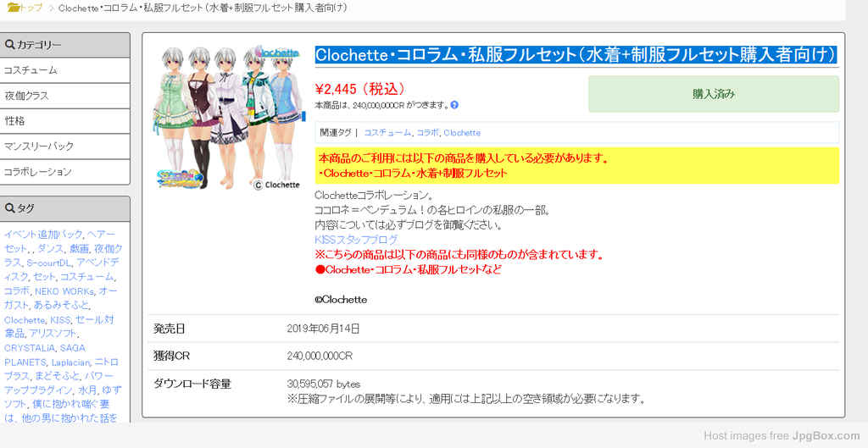Click the 発売日 row label
The width and height of the screenshot is (868, 448).
(x=170, y=329)
